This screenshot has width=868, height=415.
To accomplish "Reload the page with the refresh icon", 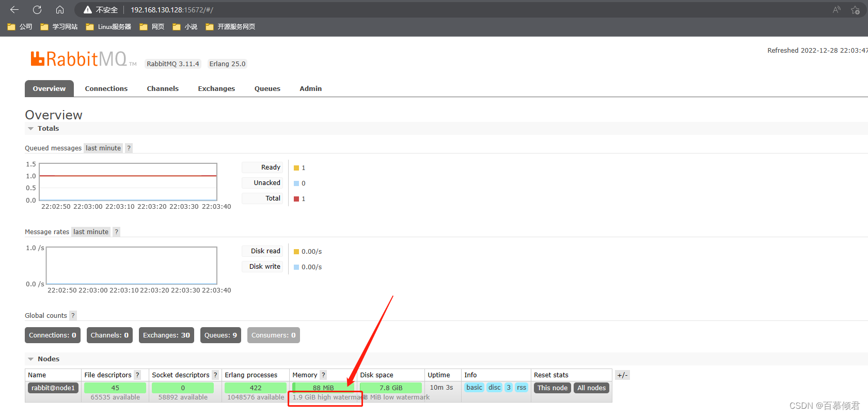I will point(37,10).
